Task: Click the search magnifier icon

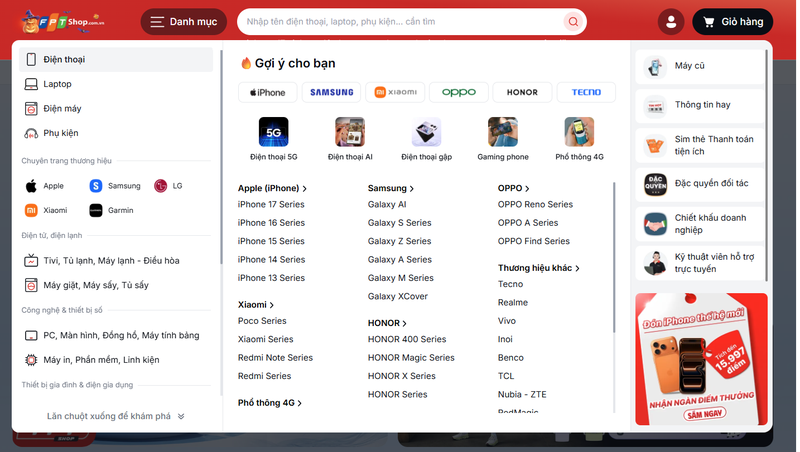Action: coord(573,21)
